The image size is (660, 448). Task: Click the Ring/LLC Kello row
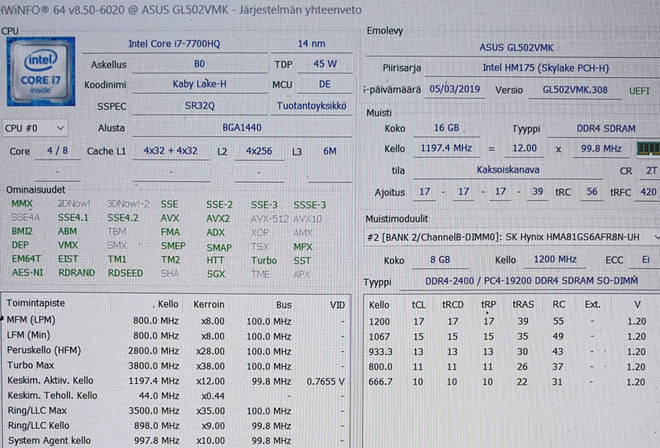[x=176, y=426]
